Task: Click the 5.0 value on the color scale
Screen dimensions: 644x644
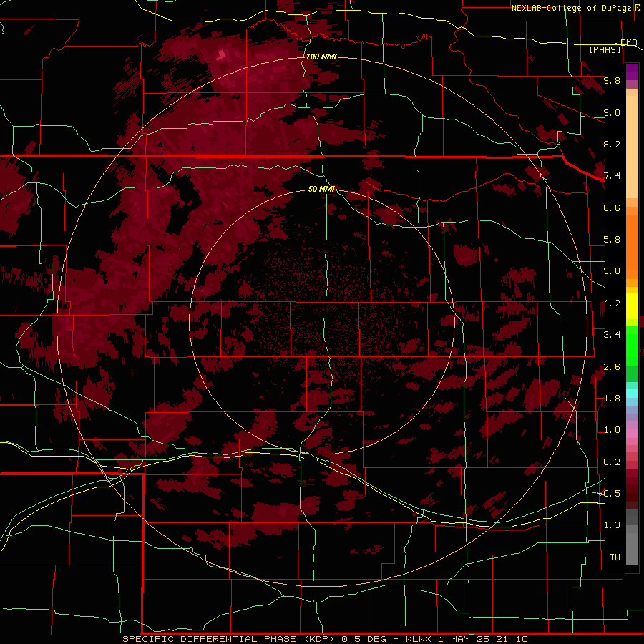Action: 612,271
